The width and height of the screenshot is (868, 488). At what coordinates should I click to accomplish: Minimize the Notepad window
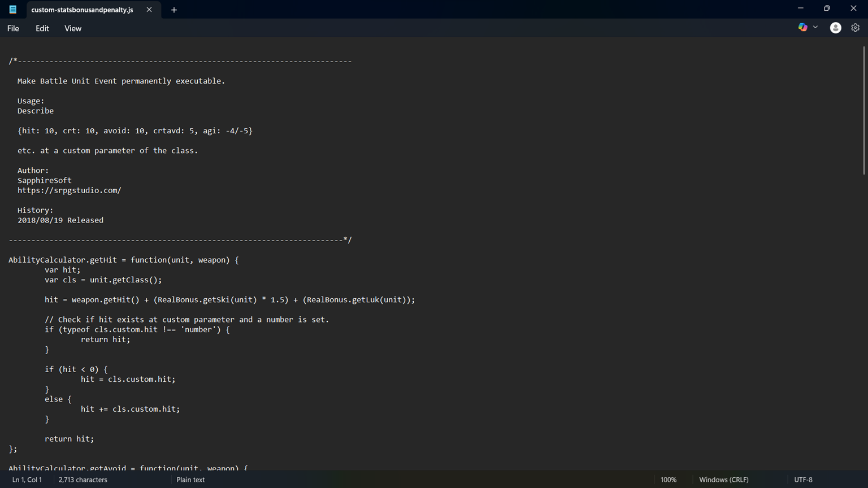801,8
